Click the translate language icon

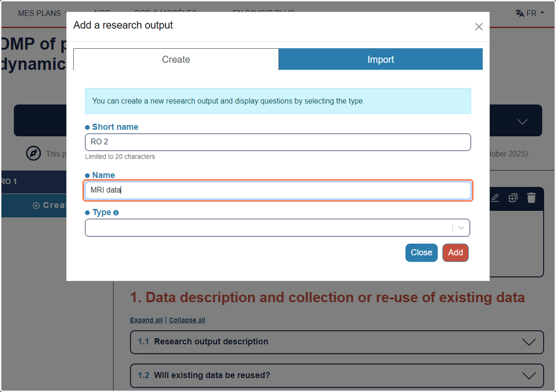tap(520, 13)
